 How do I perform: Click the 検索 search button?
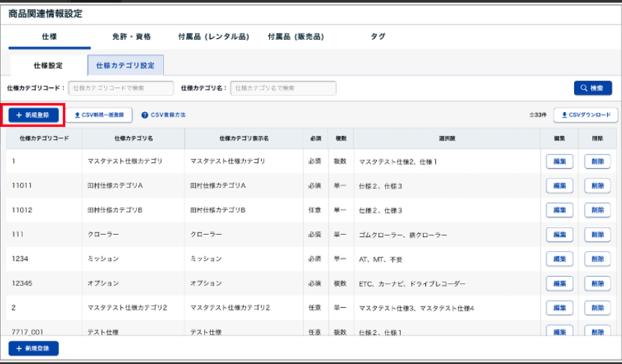coord(592,88)
